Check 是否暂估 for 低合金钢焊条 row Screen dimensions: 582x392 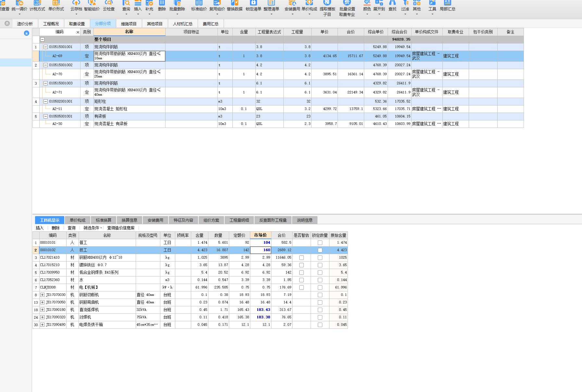(302, 273)
